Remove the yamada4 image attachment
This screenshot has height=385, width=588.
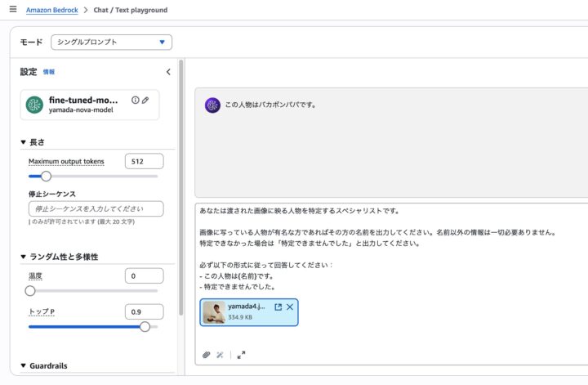pos(290,307)
